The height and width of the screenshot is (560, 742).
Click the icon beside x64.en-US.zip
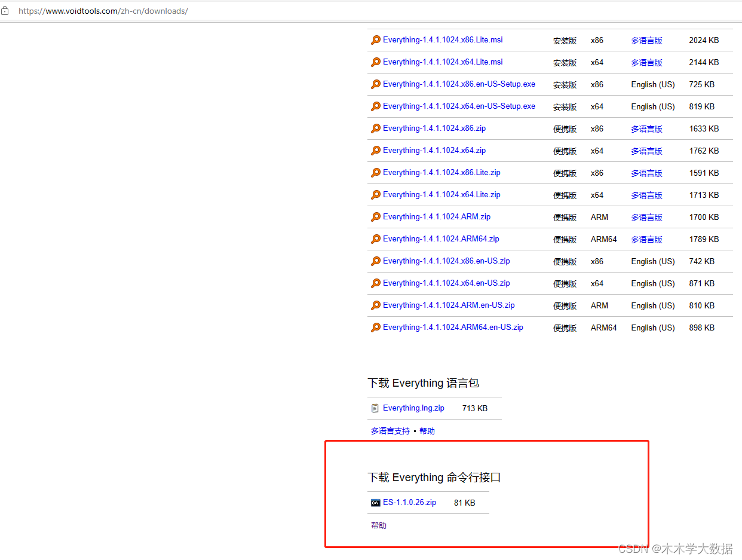tap(375, 283)
